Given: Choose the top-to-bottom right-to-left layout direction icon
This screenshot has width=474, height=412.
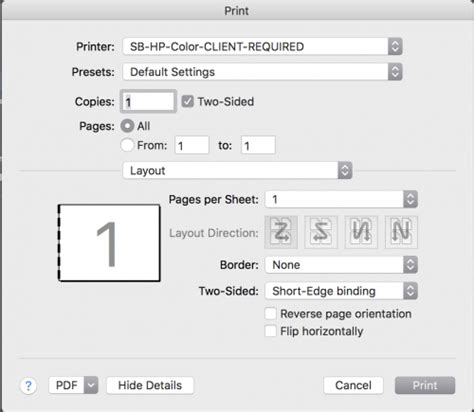Looking at the screenshot, I should click(361, 232).
